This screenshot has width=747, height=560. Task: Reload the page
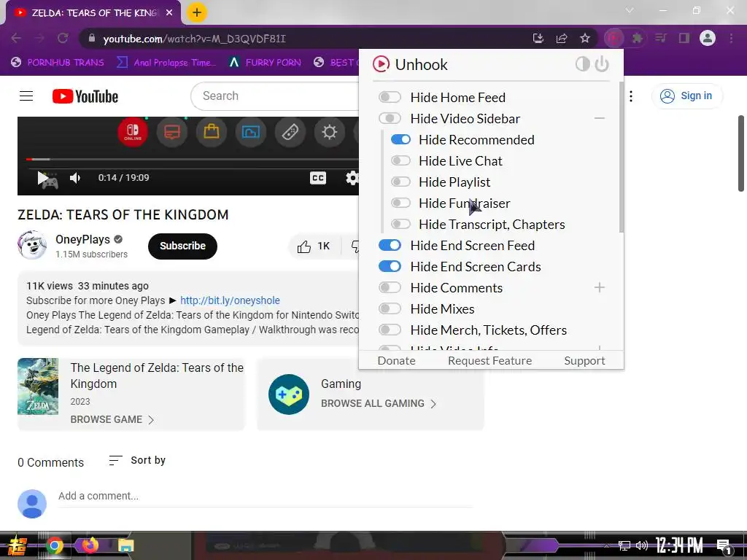click(63, 38)
